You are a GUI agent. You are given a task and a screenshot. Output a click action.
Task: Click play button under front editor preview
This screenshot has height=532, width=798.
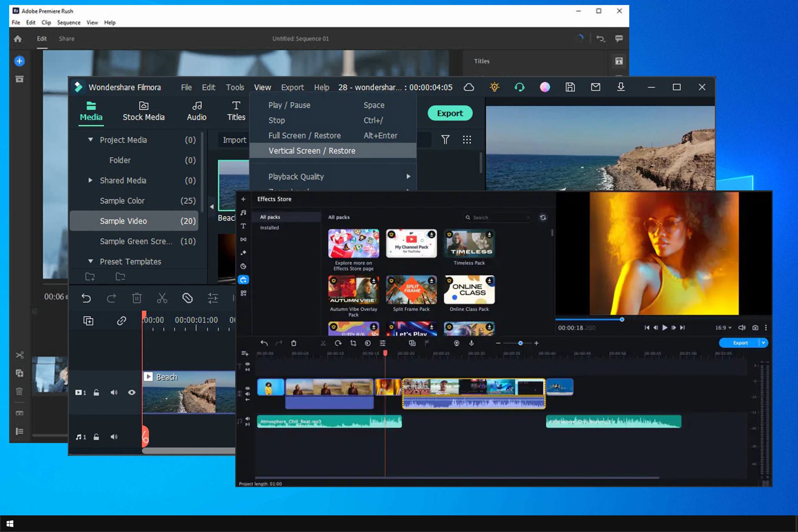pos(665,328)
